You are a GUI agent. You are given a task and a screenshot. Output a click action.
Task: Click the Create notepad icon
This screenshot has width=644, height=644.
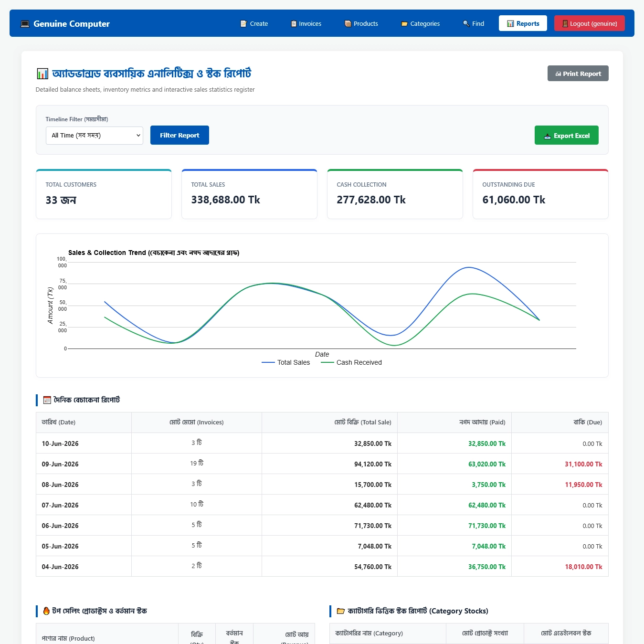[243, 23]
